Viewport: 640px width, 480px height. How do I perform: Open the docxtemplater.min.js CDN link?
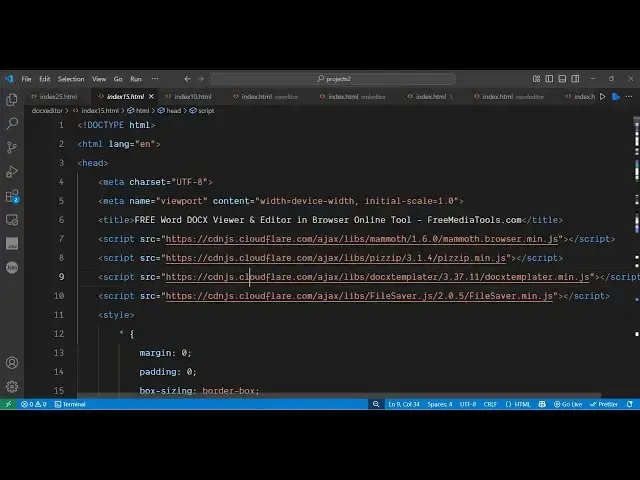(378, 277)
